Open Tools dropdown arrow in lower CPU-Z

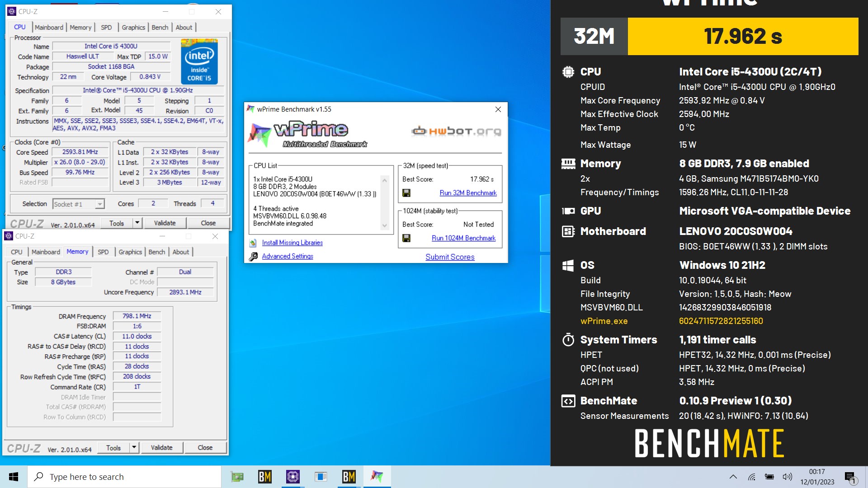(134, 447)
